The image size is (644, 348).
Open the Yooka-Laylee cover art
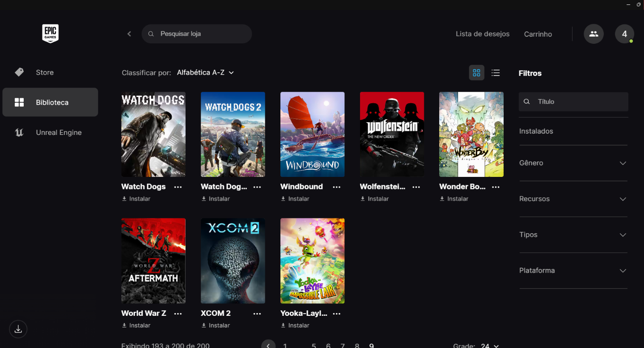[x=313, y=261]
